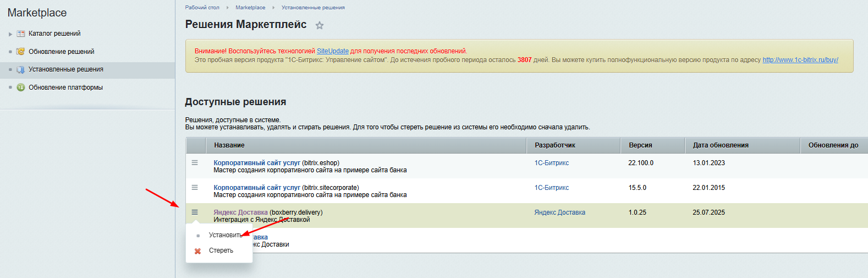Choose Стереть from context menu
Screen dimensions: 868x278
221,250
